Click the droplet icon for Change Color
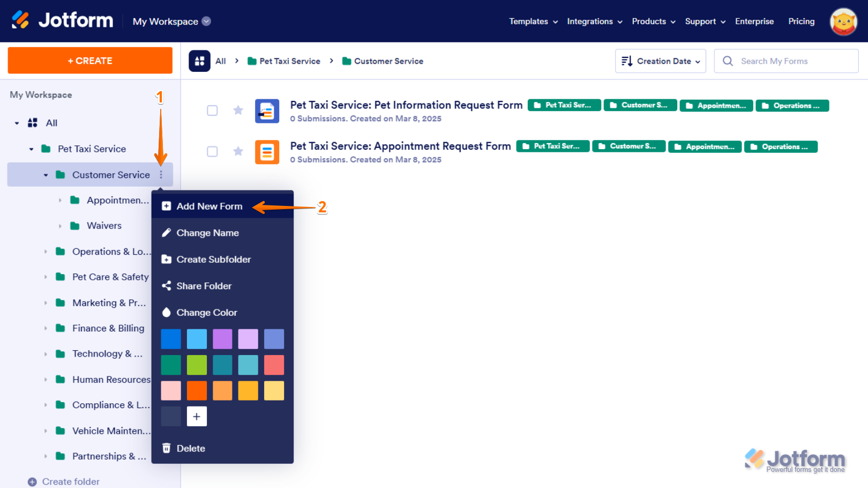The height and width of the screenshot is (488, 868). [x=167, y=313]
